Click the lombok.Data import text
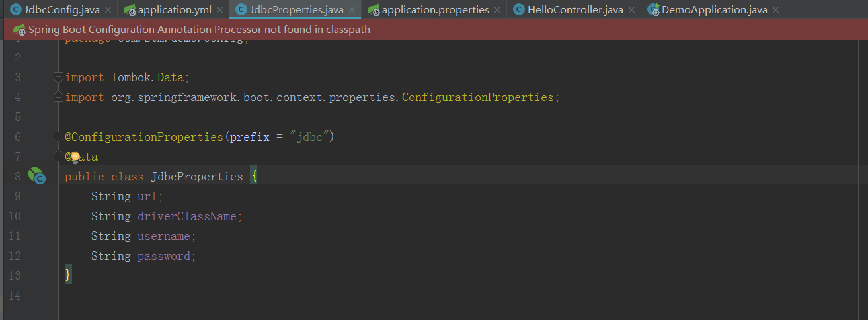This screenshot has width=868, height=320. pos(147,77)
